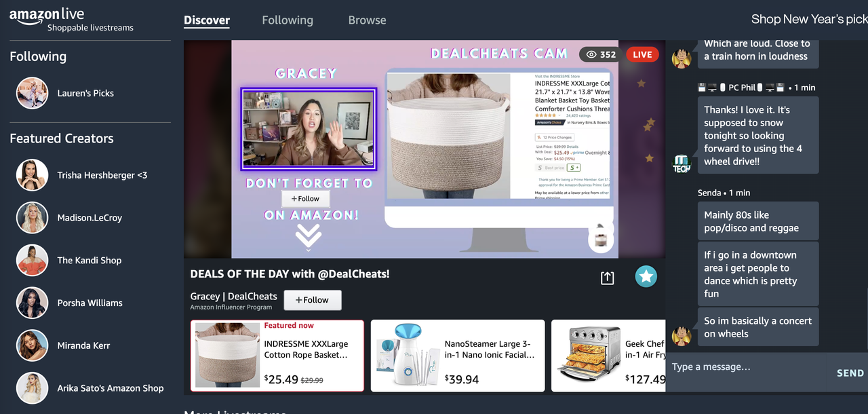Click the 4 wheel drive chat message
The height and width of the screenshot is (414, 868).
coord(758,135)
